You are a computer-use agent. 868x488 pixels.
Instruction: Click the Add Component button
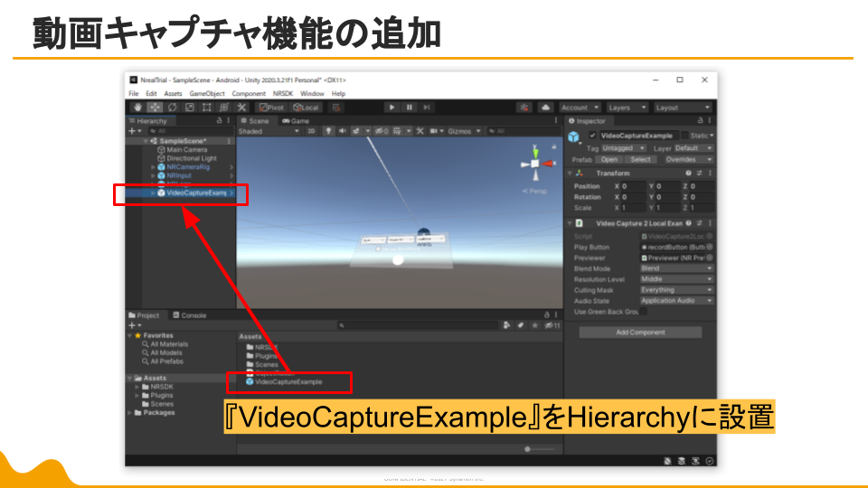(640, 333)
